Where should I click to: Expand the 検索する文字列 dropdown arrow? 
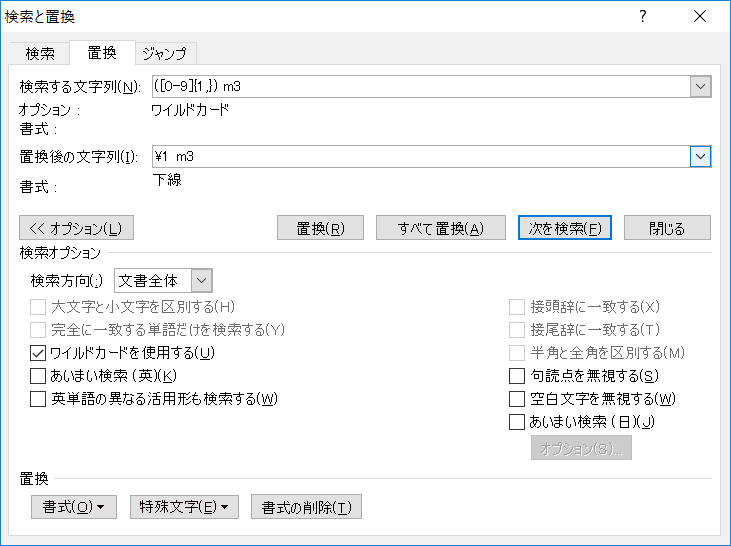[700, 87]
